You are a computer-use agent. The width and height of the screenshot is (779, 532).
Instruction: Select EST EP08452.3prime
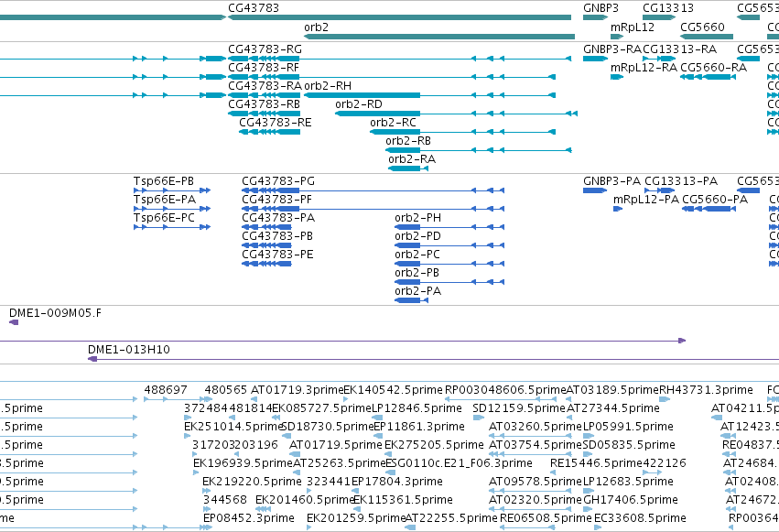pos(249,518)
